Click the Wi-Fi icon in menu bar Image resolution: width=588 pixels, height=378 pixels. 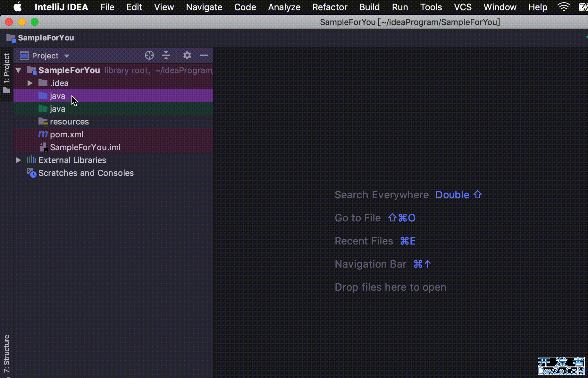coord(563,7)
